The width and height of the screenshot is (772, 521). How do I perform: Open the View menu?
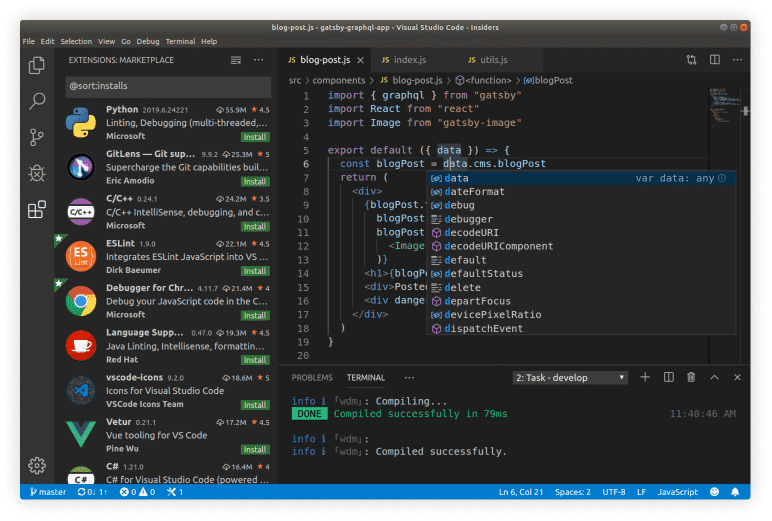pyautogui.click(x=106, y=41)
